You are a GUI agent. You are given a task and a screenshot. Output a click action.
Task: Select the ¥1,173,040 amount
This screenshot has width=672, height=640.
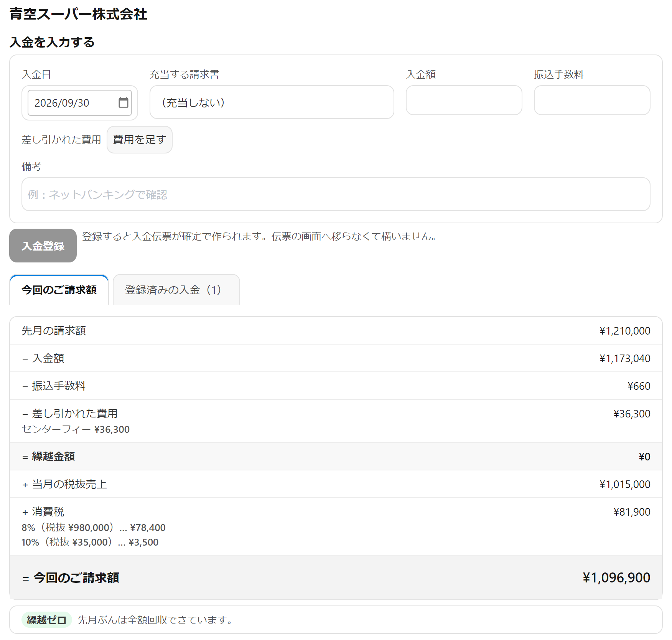pyautogui.click(x=625, y=358)
